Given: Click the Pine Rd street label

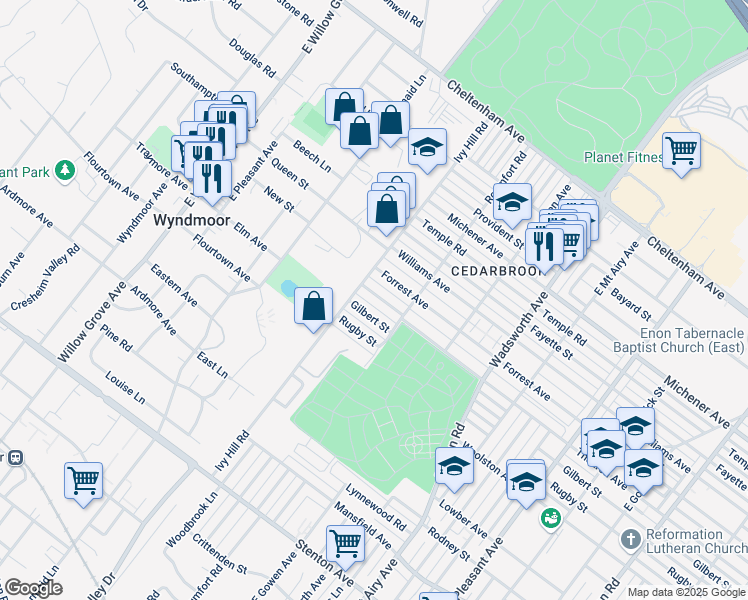Looking at the screenshot, I should [x=116, y=339].
